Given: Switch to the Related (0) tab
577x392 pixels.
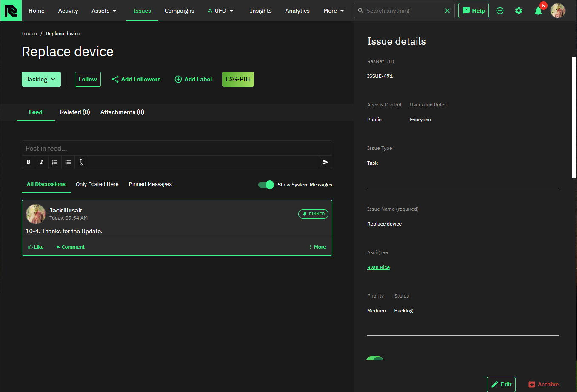Looking at the screenshot, I should point(75,112).
